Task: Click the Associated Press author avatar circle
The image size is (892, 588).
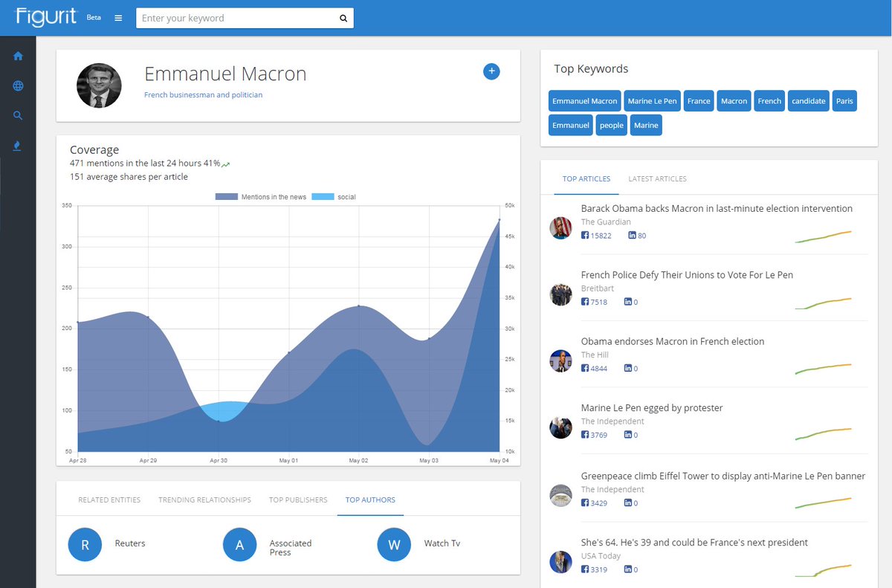Action: (x=239, y=545)
